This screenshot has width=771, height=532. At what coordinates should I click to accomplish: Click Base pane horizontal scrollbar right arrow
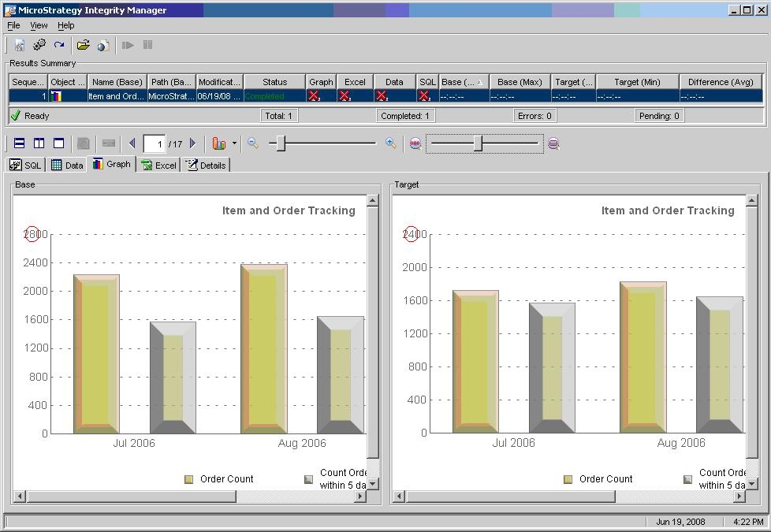pyautogui.click(x=360, y=496)
